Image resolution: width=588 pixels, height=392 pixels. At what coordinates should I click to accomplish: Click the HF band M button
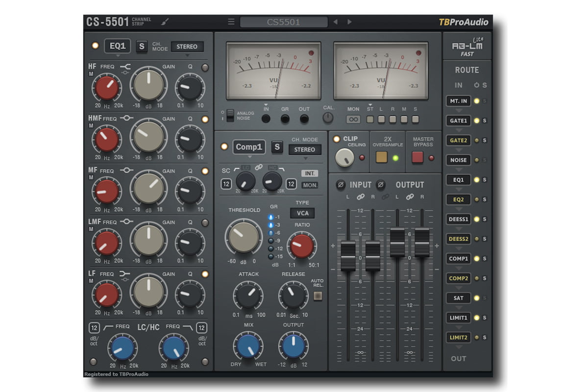tap(91, 74)
